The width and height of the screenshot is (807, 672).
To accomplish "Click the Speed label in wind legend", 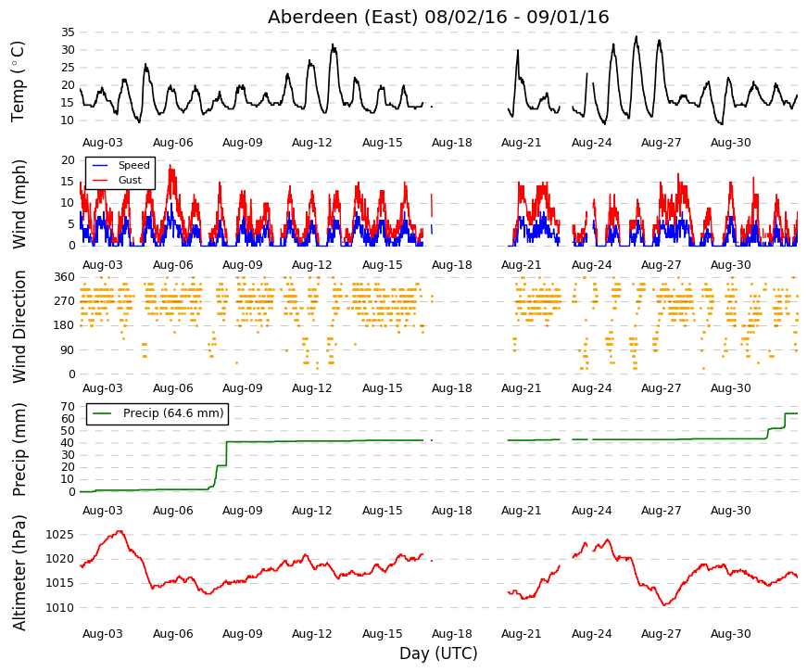I will (133, 165).
